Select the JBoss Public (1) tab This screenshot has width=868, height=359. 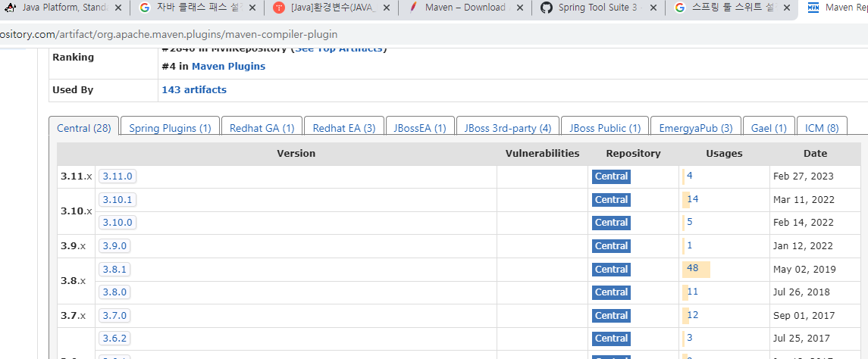pyautogui.click(x=604, y=128)
